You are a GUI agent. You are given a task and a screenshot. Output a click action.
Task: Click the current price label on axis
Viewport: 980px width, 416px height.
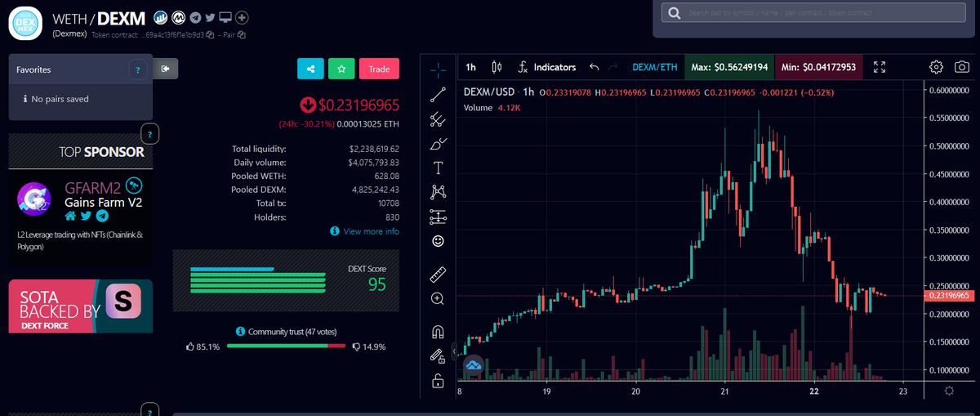(949, 295)
